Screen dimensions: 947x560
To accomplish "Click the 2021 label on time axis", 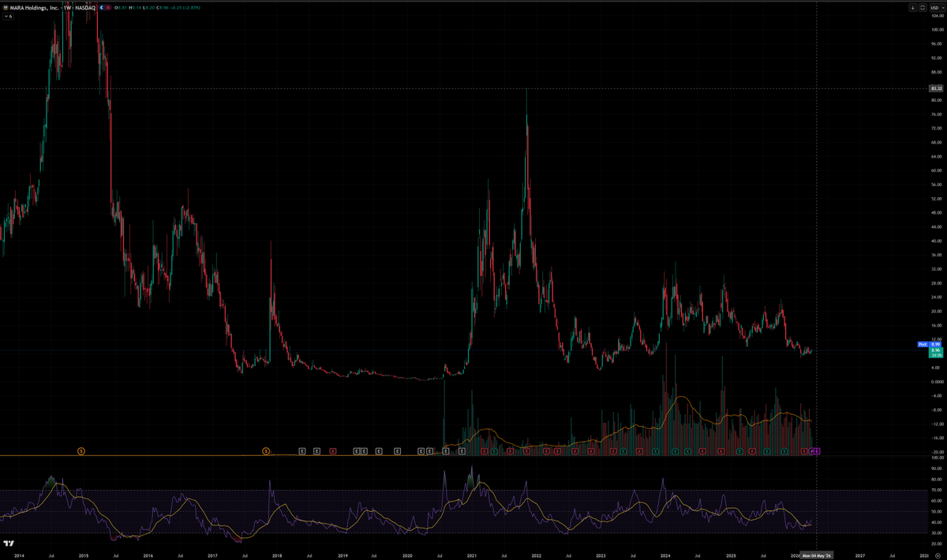I will click(x=472, y=556).
